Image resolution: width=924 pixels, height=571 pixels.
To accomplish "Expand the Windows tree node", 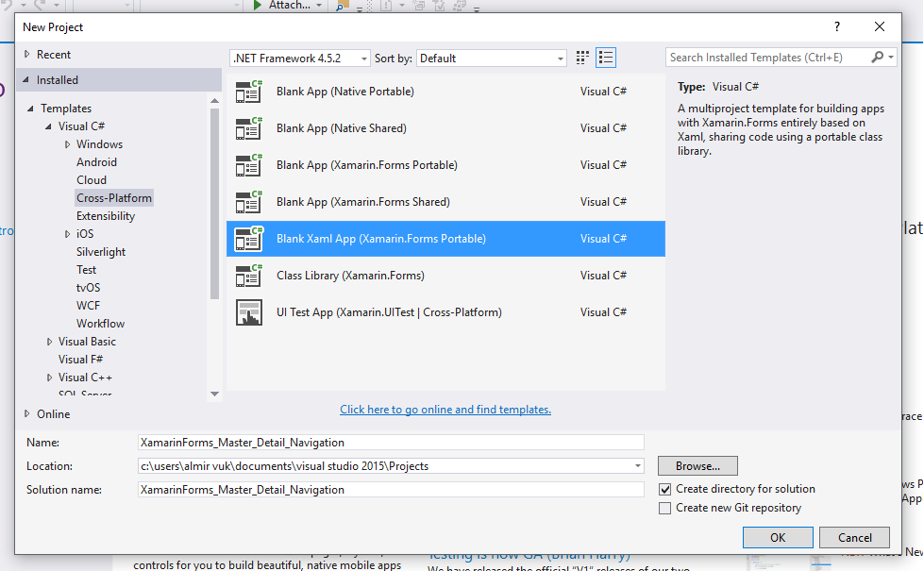I will pyautogui.click(x=67, y=144).
